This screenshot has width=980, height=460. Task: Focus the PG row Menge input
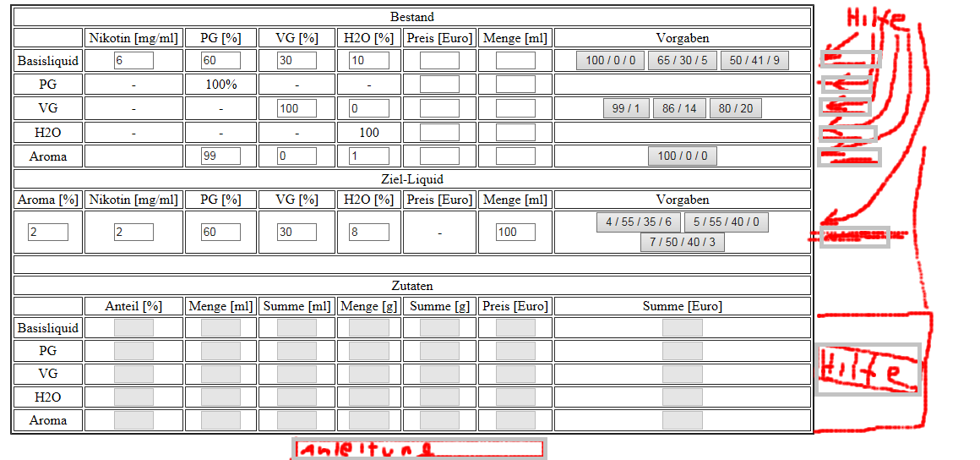tap(515, 85)
